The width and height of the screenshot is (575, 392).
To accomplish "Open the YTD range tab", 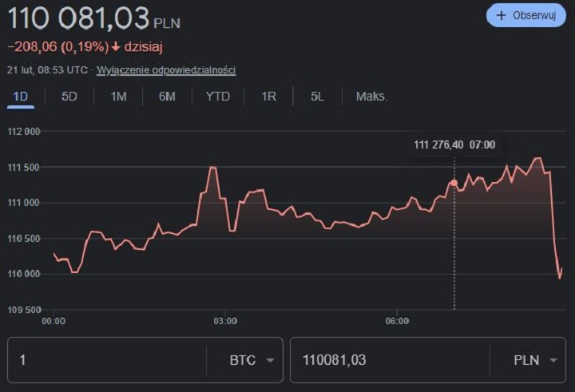I will pyautogui.click(x=217, y=97).
